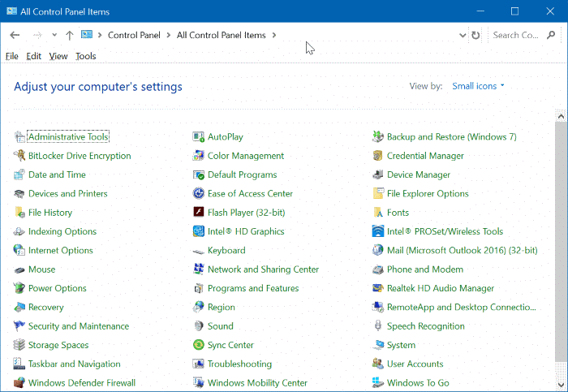Viewport: 568px width, 392px height.
Task: Click the BitLocker Drive Encryption icon
Action: click(19, 156)
